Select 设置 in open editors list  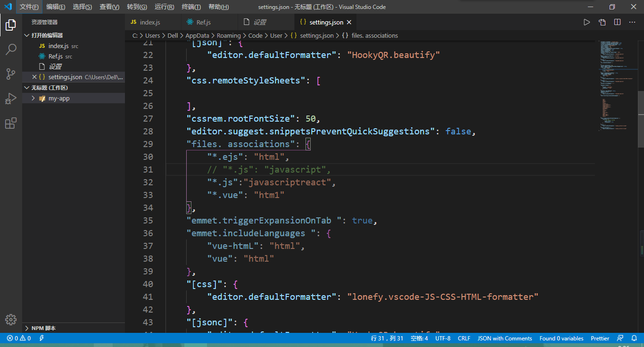pyautogui.click(x=74, y=66)
